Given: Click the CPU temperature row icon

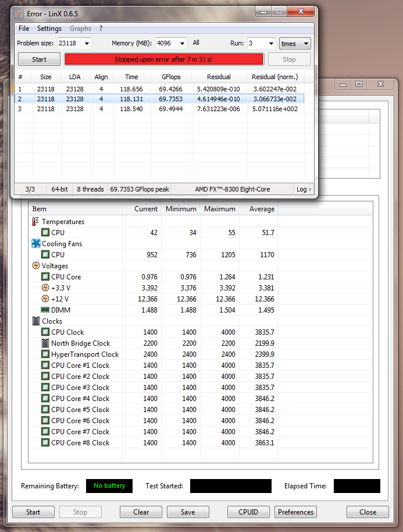Looking at the screenshot, I should (x=45, y=232).
